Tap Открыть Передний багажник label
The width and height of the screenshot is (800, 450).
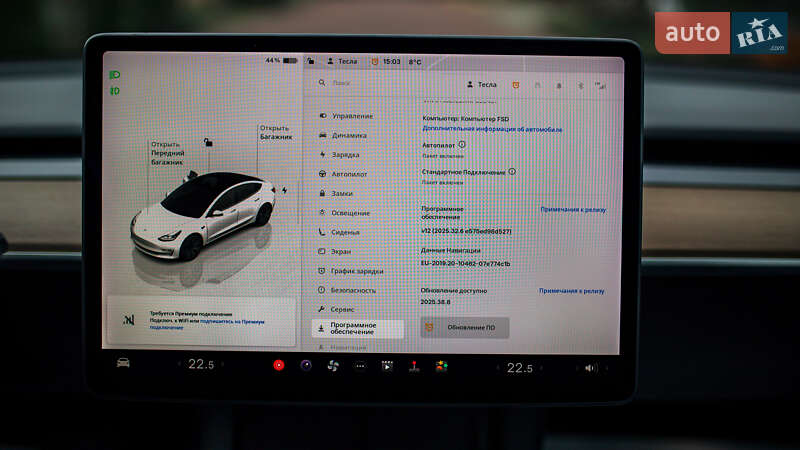[x=167, y=153]
